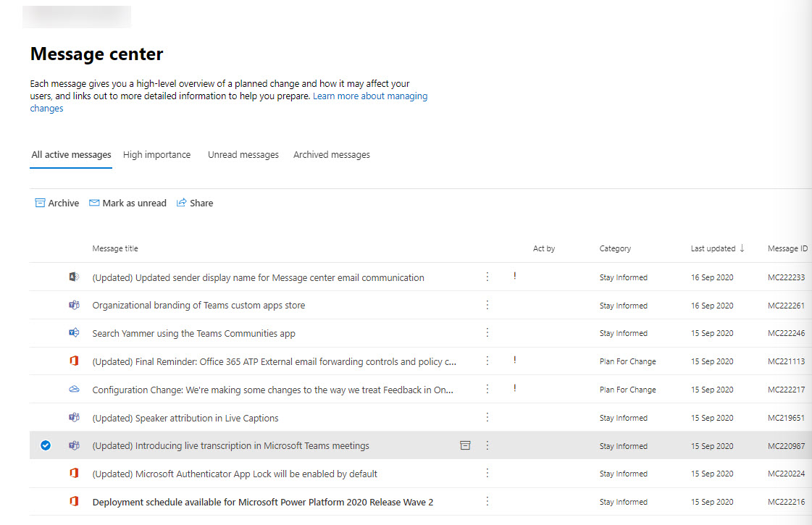Click Teams icon beside Speaker attribution message
This screenshot has height=525, width=812.
tap(74, 417)
